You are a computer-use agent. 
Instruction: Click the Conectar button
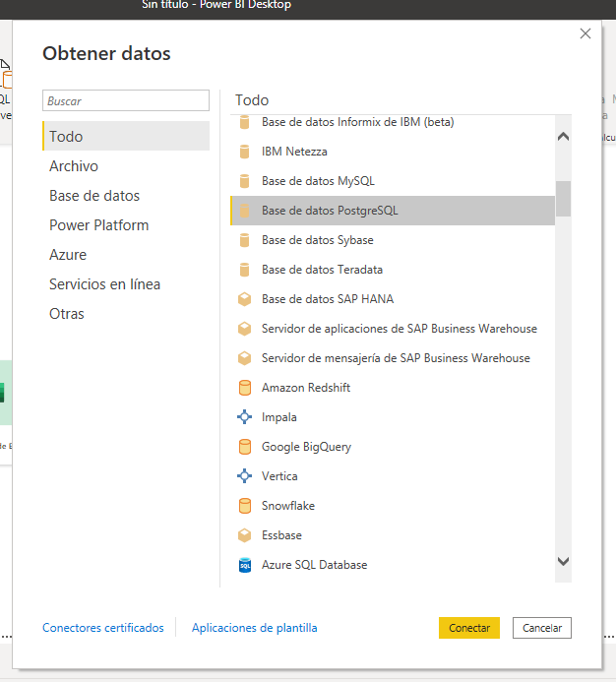pos(469,628)
